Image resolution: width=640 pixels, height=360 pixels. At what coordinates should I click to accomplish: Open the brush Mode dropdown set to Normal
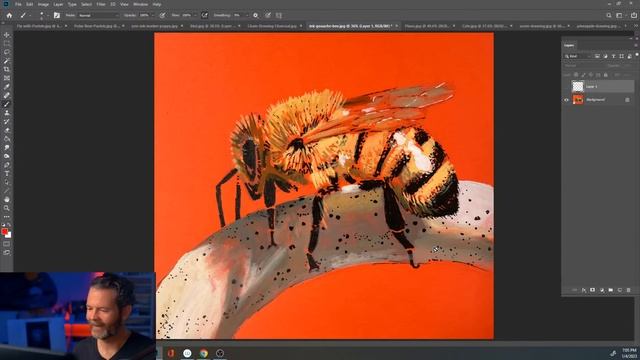click(x=98, y=16)
